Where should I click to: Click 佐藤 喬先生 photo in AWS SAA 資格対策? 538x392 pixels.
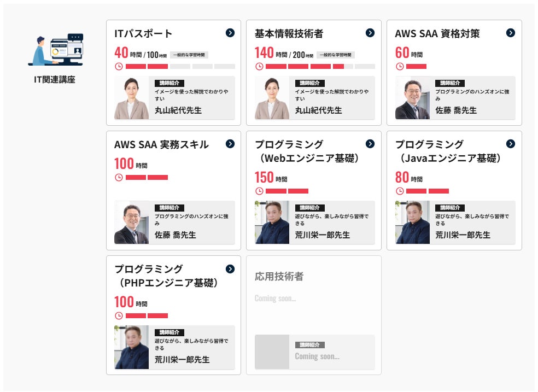(x=412, y=98)
